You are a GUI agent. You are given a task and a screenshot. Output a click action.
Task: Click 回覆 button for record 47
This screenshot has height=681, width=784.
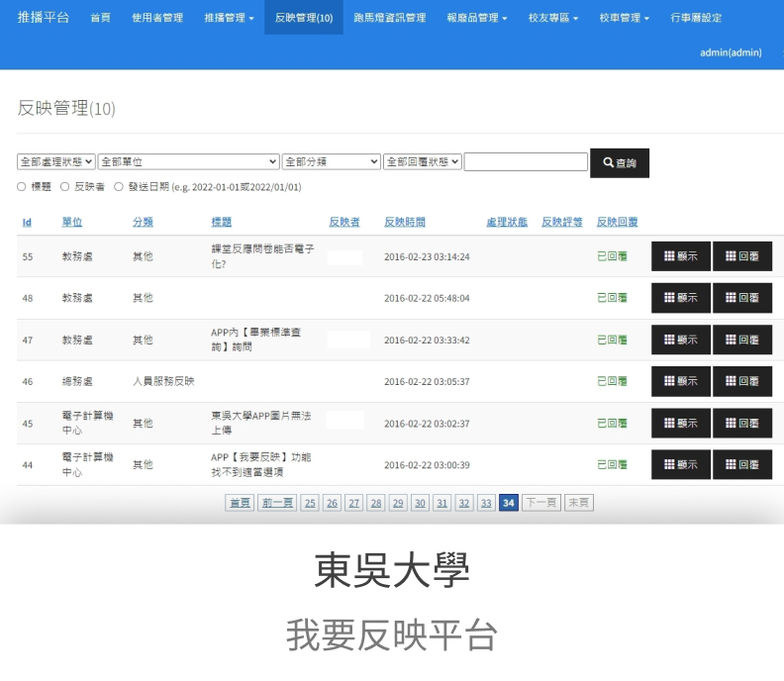point(742,340)
